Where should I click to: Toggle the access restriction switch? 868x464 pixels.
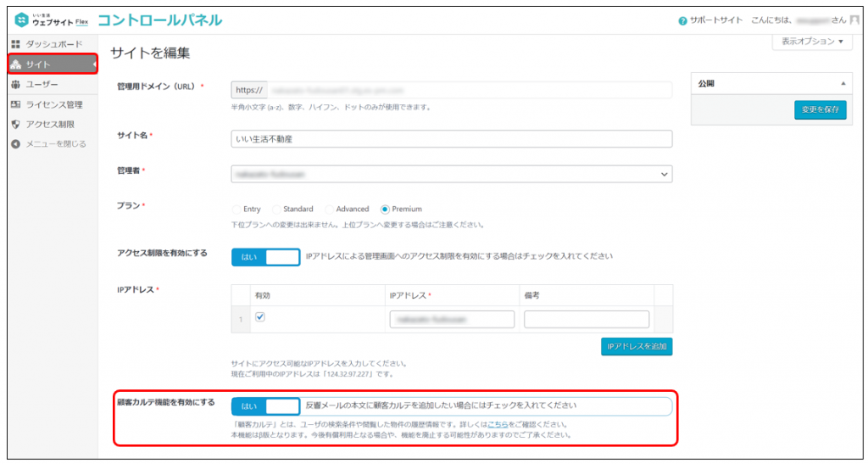265,256
